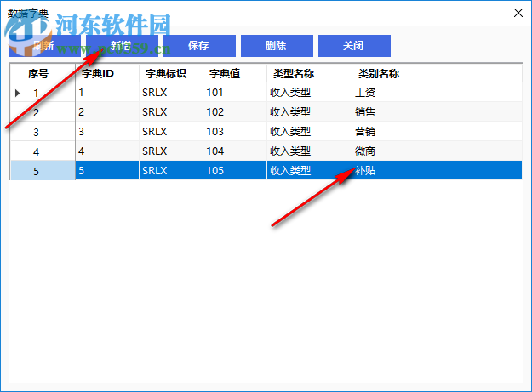
Task: Click SRLX cell in row 4
Action: point(171,151)
